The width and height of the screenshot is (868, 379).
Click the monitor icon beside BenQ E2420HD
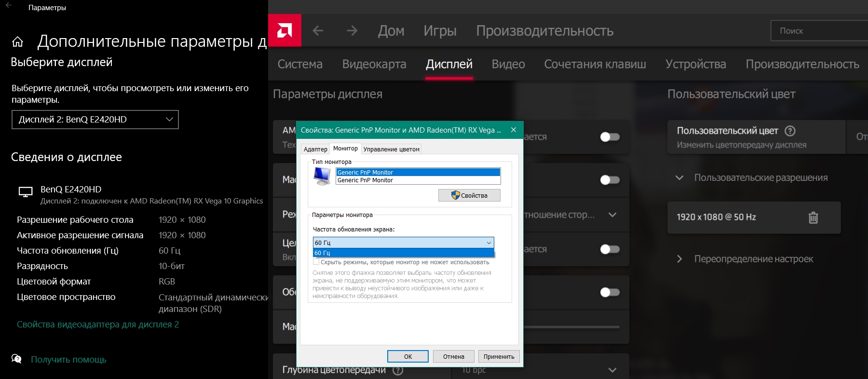26,192
